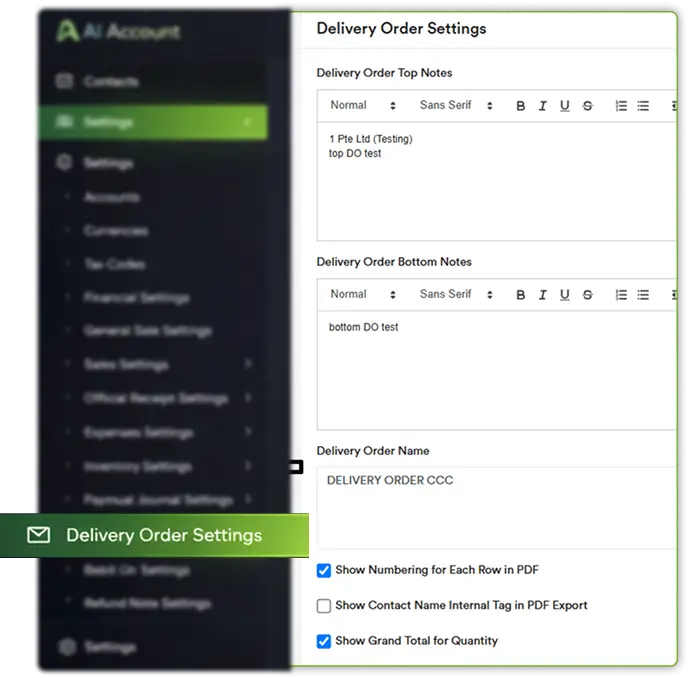Toggle strikethrough in Bottom Notes toolbar
The image size is (689, 678).
point(587,295)
